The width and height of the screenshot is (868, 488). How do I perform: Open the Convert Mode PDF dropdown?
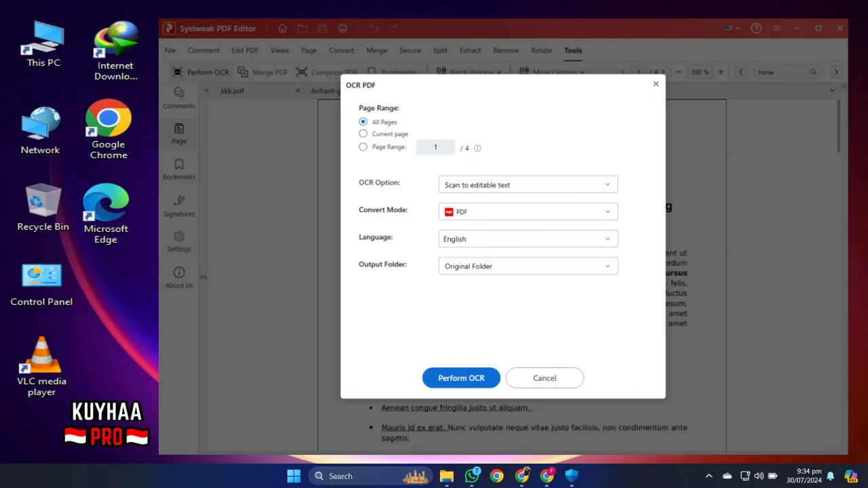pyautogui.click(x=528, y=211)
